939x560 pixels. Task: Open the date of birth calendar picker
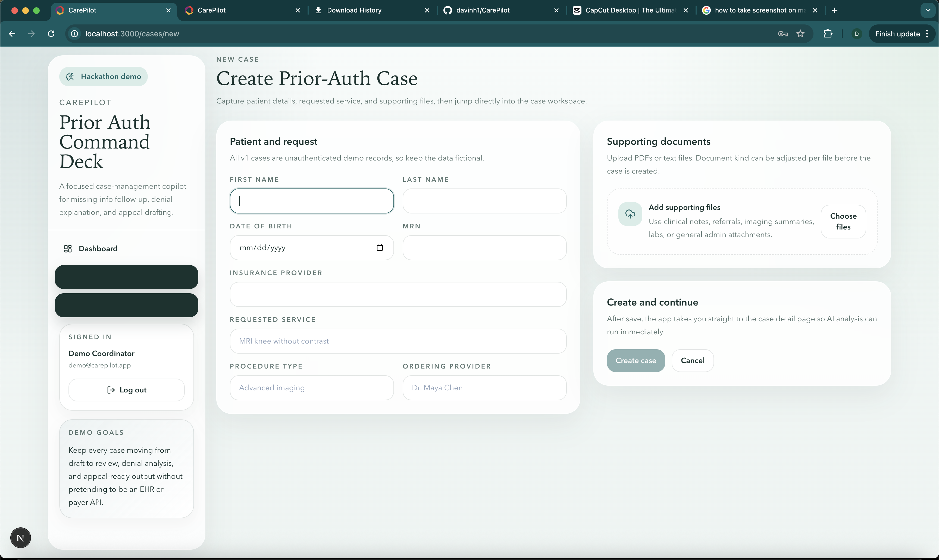380,248
